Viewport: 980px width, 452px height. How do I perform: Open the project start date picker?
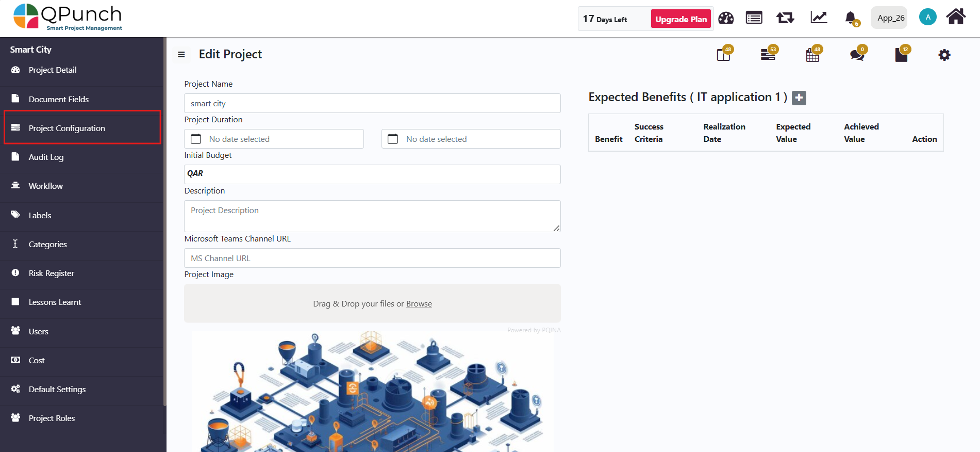tap(274, 139)
